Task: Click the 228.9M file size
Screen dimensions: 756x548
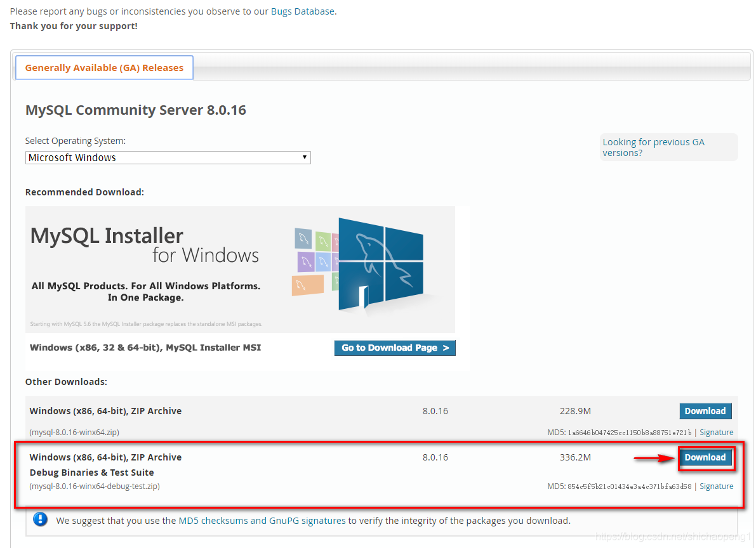Action: 575,411
